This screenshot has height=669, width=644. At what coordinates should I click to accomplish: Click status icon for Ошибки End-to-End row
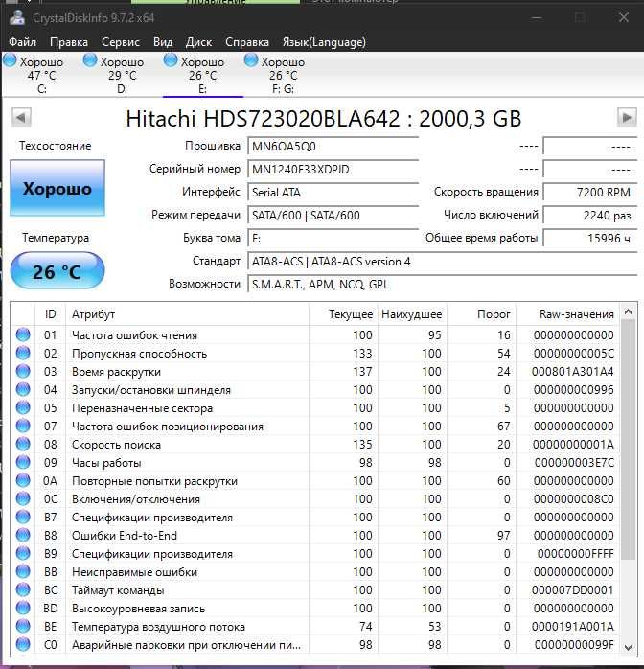pyautogui.click(x=23, y=535)
